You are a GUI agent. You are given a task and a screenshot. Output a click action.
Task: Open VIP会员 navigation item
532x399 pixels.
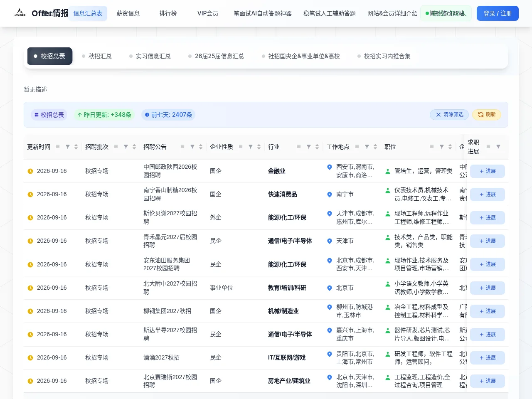pyautogui.click(x=208, y=13)
